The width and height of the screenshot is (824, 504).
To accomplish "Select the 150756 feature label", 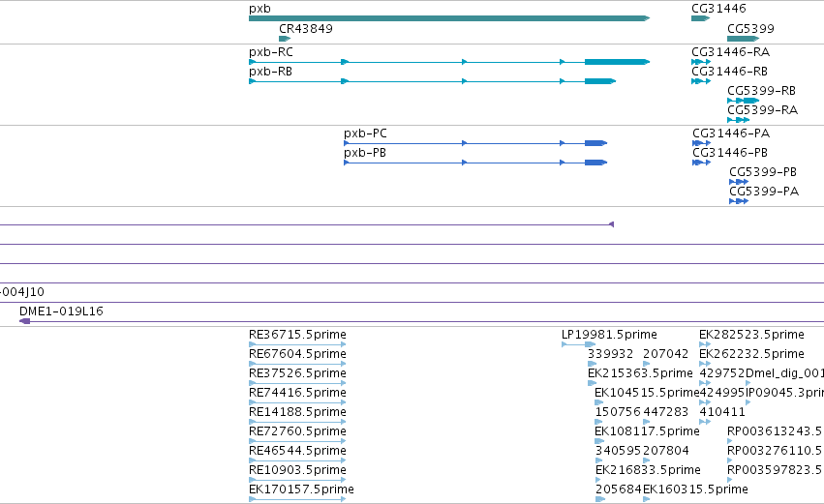I will coord(618,412).
